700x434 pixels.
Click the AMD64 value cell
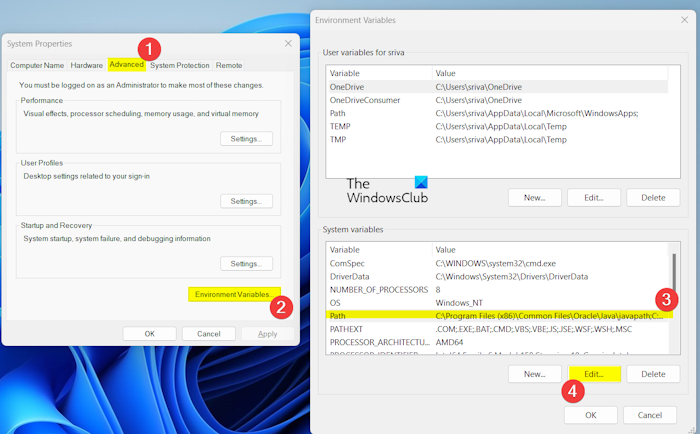(449, 342)
